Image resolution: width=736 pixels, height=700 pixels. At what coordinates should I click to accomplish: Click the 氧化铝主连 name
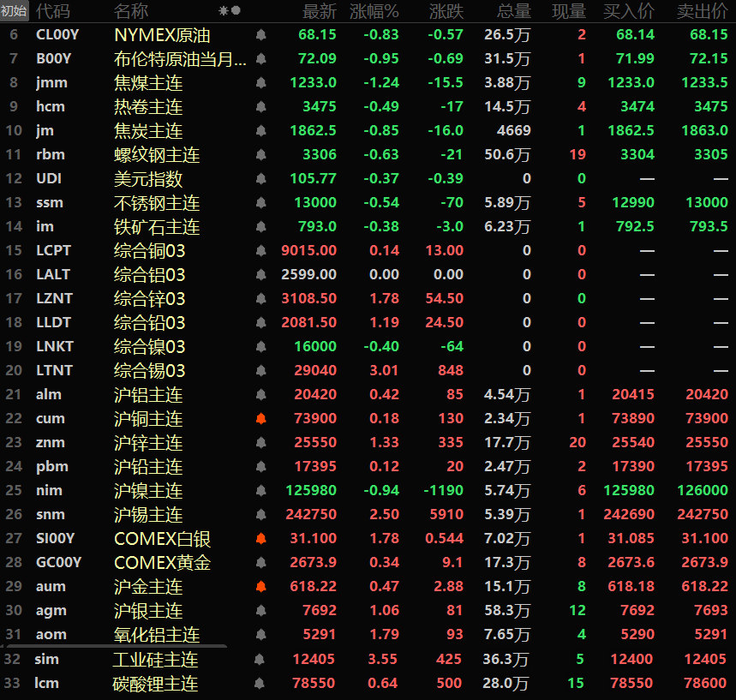(157, 635)
